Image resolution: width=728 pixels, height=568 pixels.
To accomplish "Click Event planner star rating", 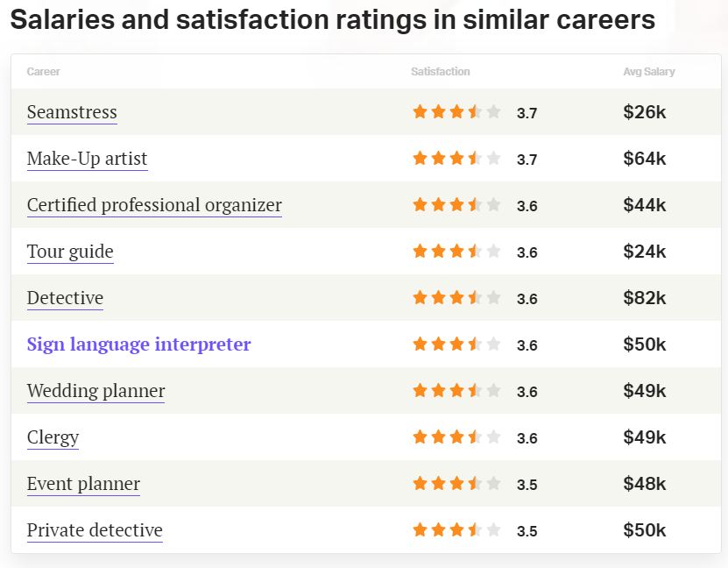I will pos(456,484).
